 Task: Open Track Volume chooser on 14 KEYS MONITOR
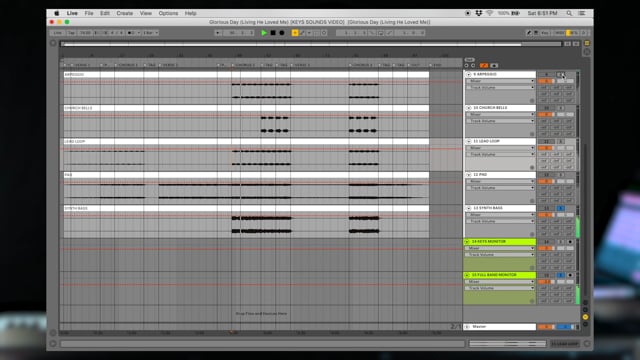(499, 255)
